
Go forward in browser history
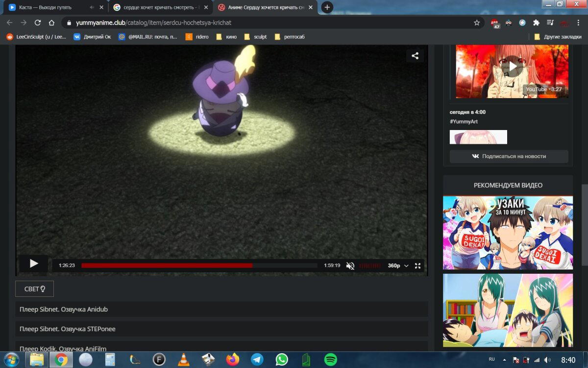tap(24, 23)
